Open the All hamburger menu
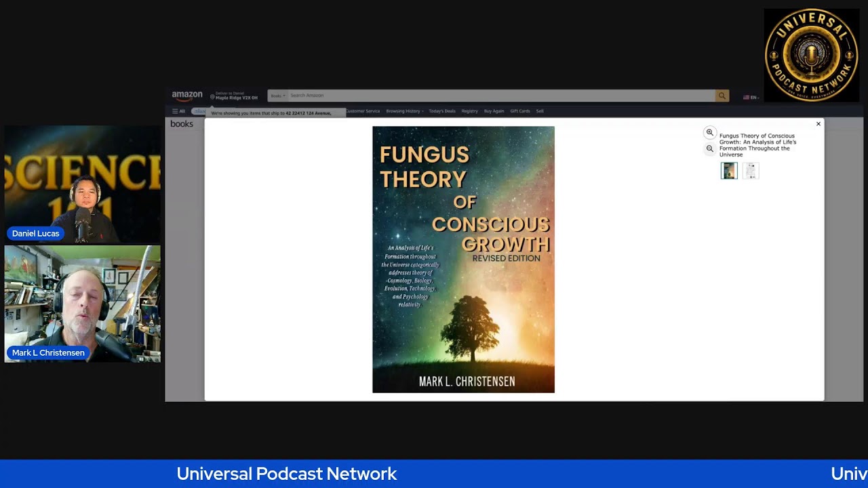868x488 pixels. point(178,111)
